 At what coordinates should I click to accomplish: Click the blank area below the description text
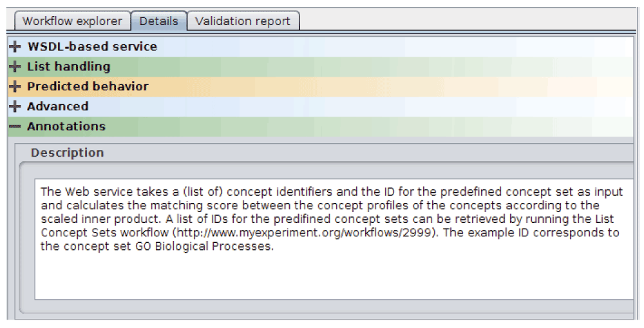click(x=322, y=277)
